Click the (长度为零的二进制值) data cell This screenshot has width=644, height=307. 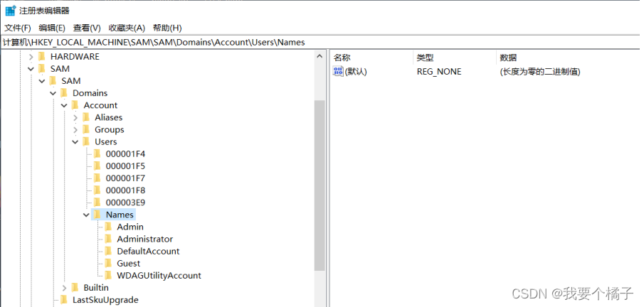click(539, 72)
